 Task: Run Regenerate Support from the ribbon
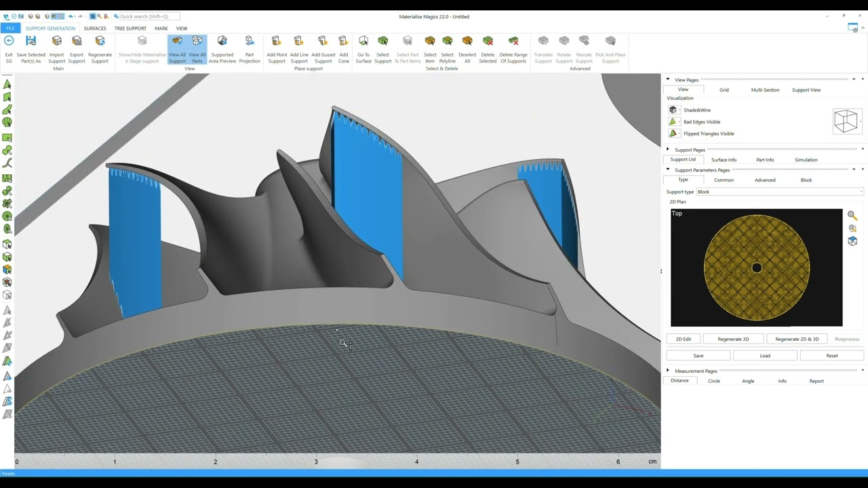(x=100, y=50)
